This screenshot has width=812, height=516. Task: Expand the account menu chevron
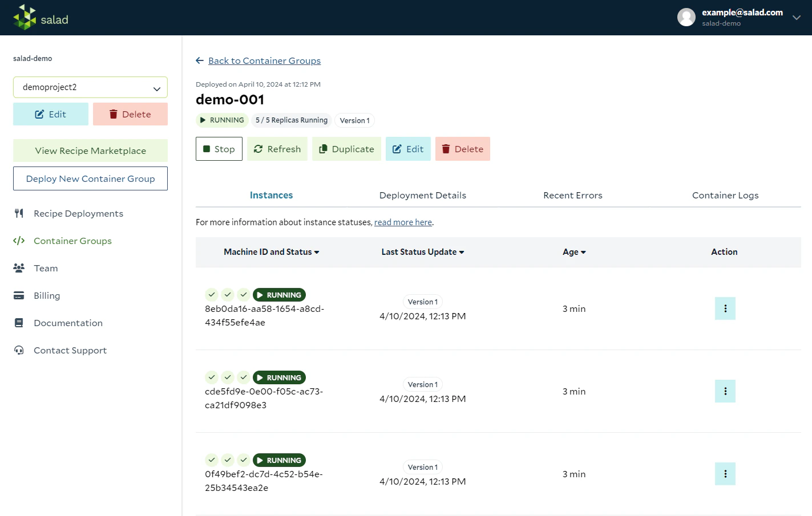coord(797,18)
